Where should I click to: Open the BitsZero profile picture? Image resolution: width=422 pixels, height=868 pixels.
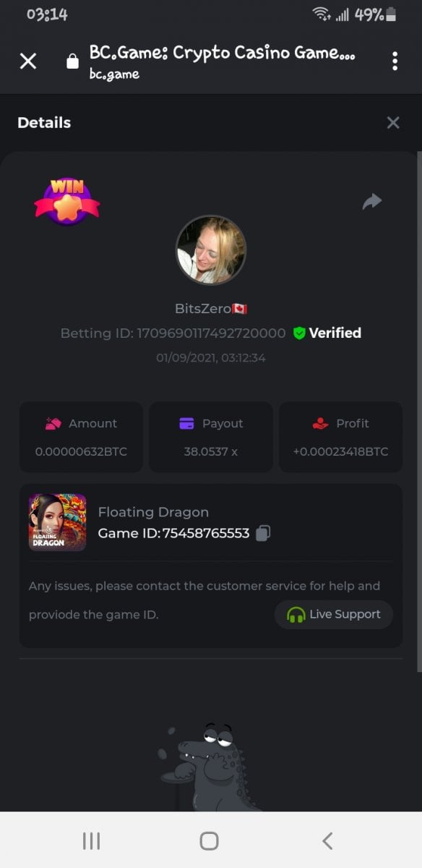point(211,250)
